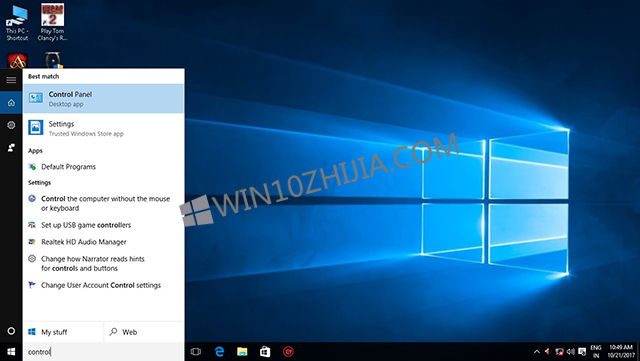Open volume control in system tray
The height and width of the screenshot is (361, 640).
571,352
